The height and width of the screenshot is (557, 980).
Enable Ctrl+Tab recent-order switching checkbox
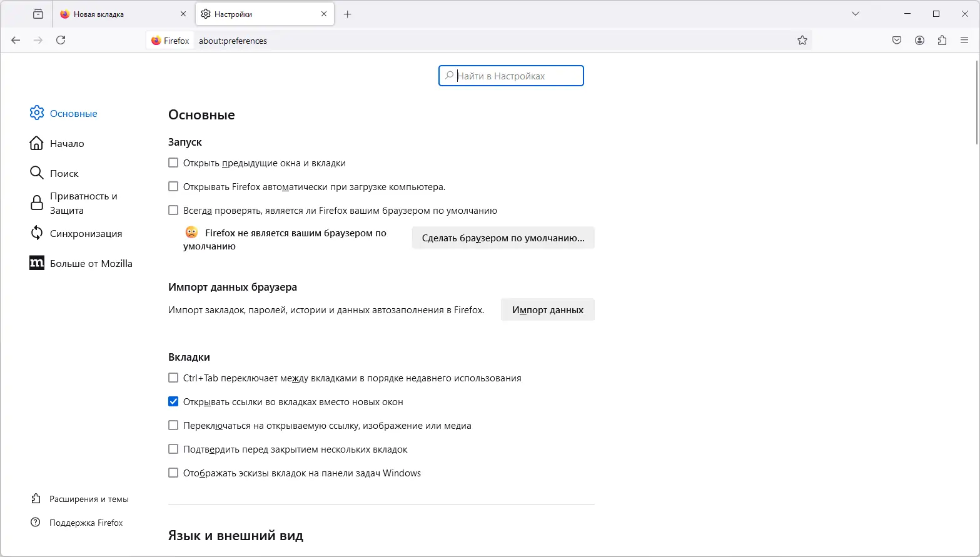pyautogui.click(x=173, y=378)
